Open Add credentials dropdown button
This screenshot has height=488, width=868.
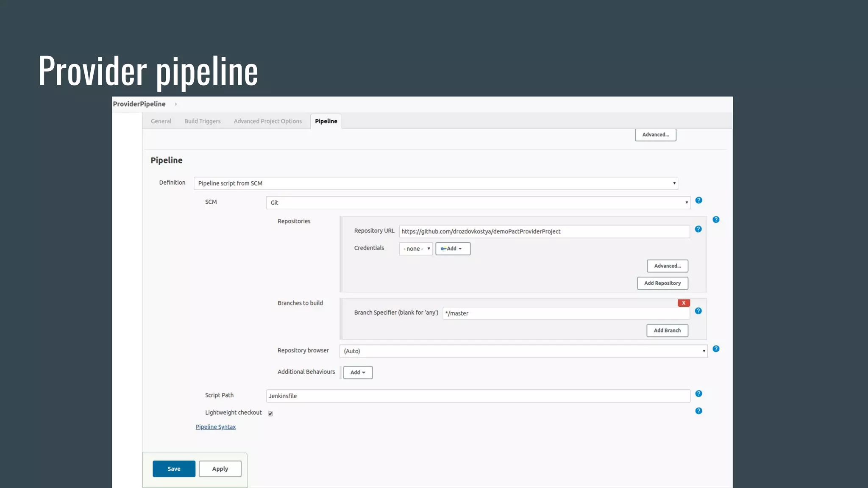click(453, 249)
